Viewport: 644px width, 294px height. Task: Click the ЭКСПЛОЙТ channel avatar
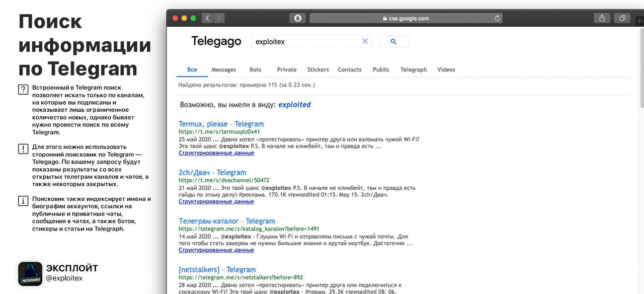30,274
